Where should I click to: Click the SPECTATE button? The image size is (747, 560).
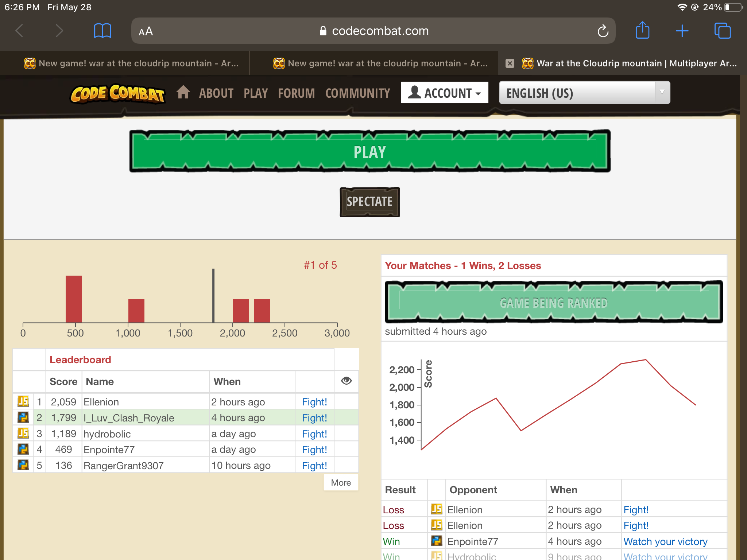coord(369,202)
